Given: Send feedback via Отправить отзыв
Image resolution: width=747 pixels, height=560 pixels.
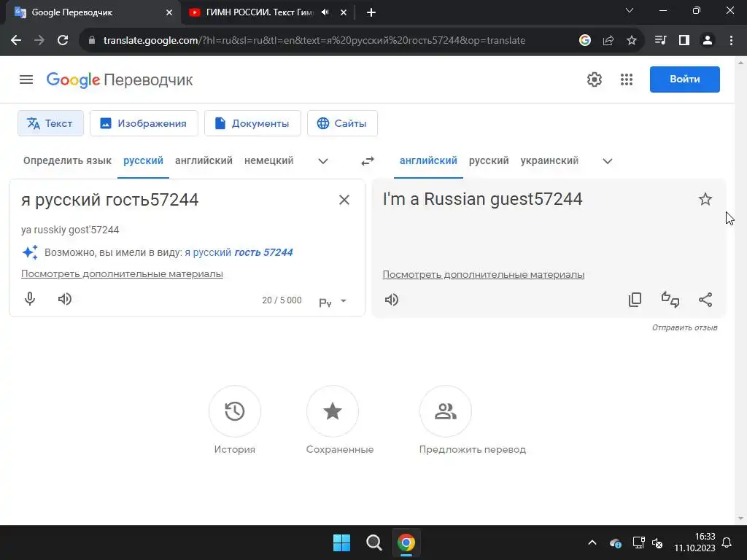Looking at the screenshot, I should 684,327.
